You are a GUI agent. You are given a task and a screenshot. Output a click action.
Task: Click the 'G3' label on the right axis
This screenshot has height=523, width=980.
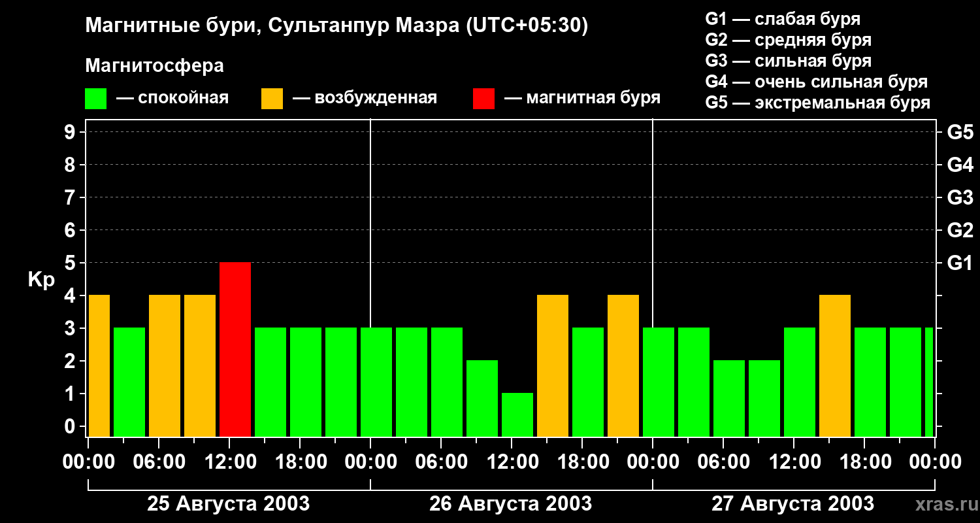[960, 197]
